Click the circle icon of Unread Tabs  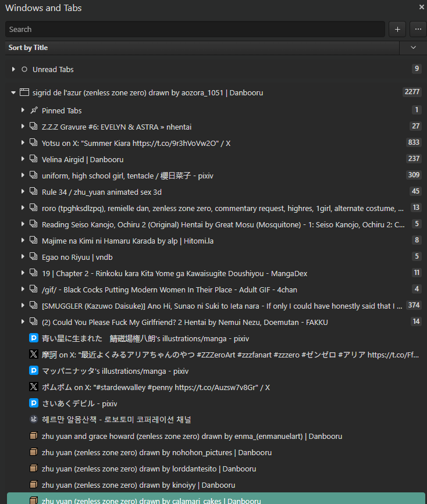(x=24, y=69)
